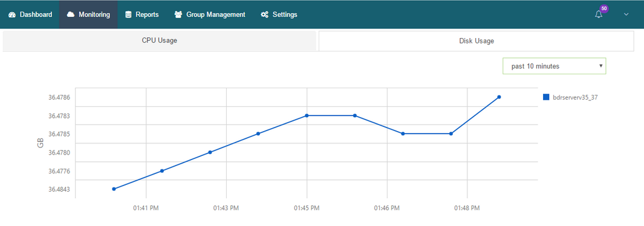644x226 pixels.
Task: Click the Group Management users icon
Action: [178, 15]
